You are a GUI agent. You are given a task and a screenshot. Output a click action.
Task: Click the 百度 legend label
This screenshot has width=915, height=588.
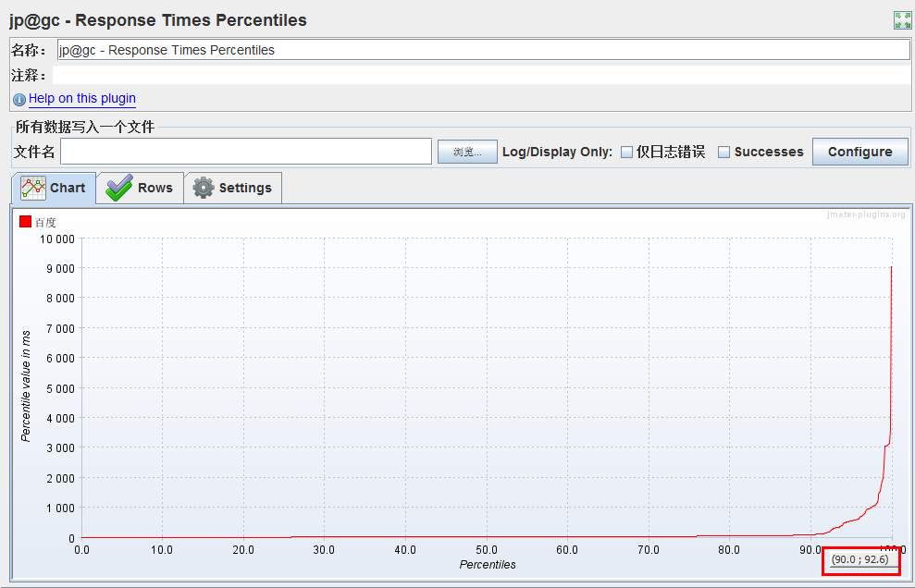(x=45, y=222)
